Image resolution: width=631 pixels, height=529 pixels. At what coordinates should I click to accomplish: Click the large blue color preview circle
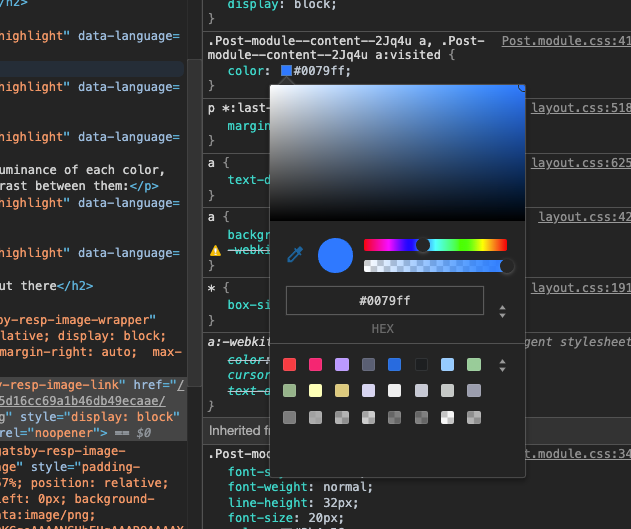(x=335, y=255)
